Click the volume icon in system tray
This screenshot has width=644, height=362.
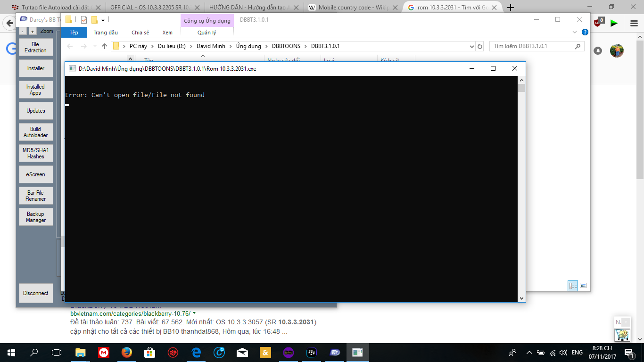tap(563, 353)
